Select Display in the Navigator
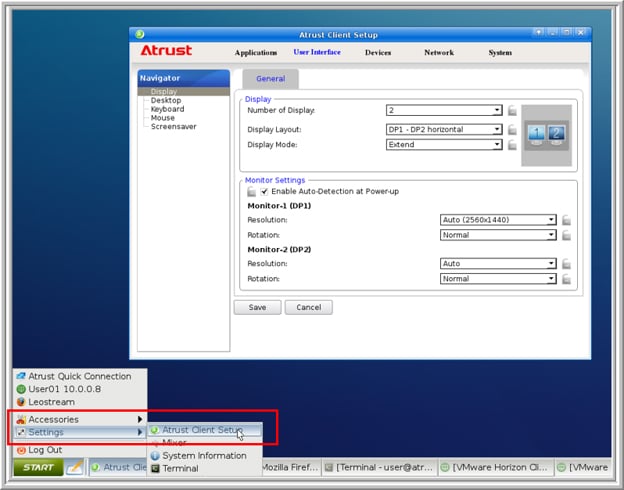This screenshot has height=490, width=624. point(183,92)
